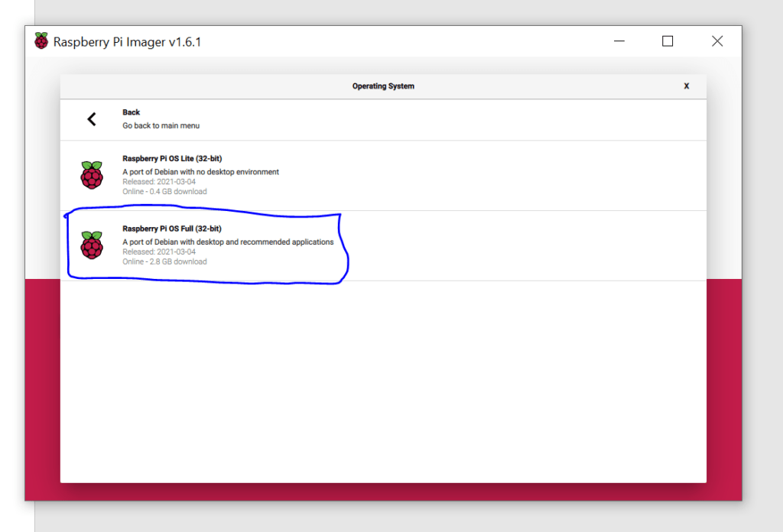Go back via the Back label

[132, 112]
